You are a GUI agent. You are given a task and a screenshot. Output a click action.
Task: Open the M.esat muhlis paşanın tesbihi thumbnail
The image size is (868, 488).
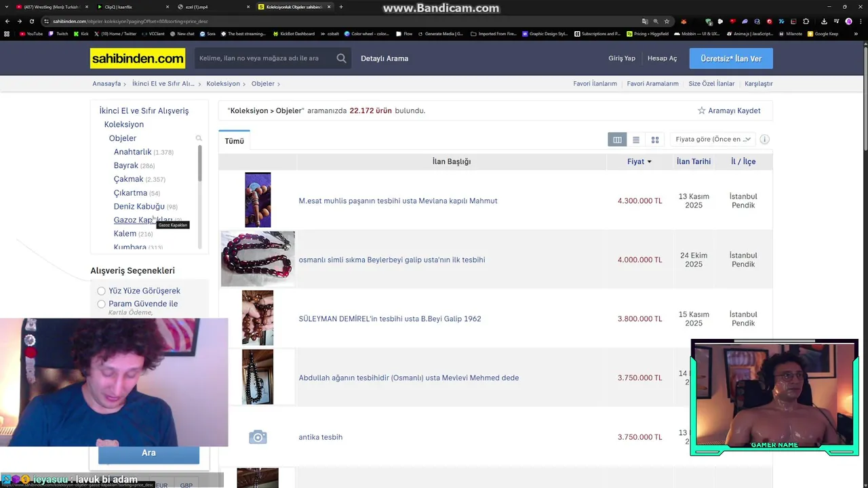coord(258,200)
